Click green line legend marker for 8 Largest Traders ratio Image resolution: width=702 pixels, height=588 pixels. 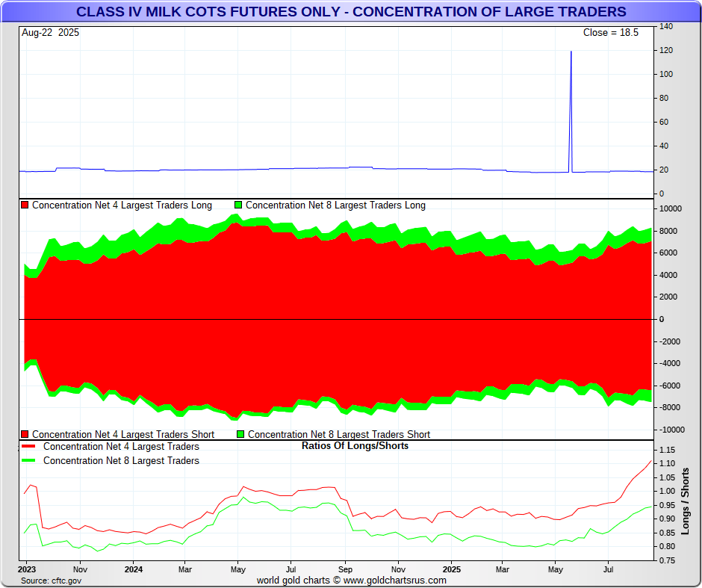pyautogui.click(x=28, y=461)
